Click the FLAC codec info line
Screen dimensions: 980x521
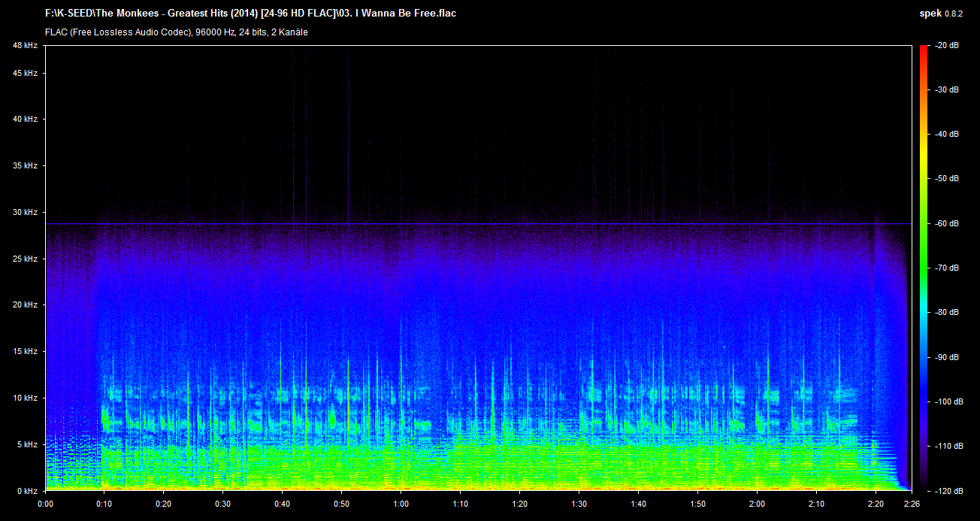point(177,32)
